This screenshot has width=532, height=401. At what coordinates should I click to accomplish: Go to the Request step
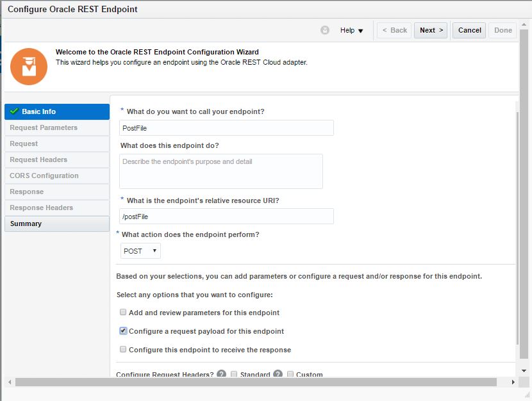[57, 143]
